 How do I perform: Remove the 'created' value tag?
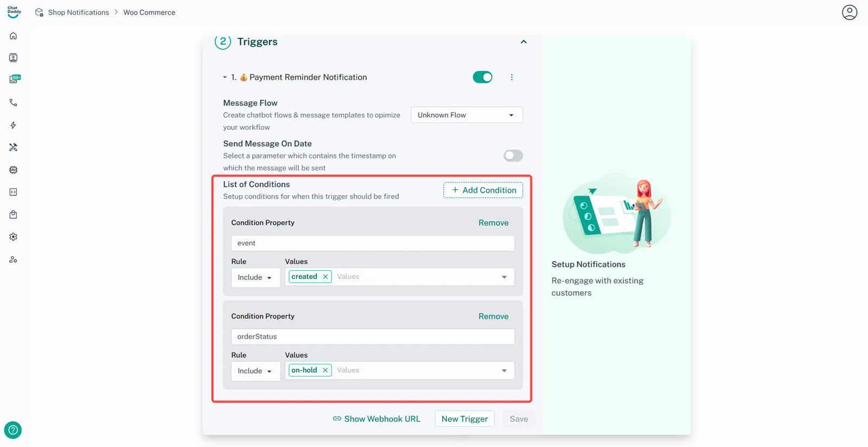point(325,277)
